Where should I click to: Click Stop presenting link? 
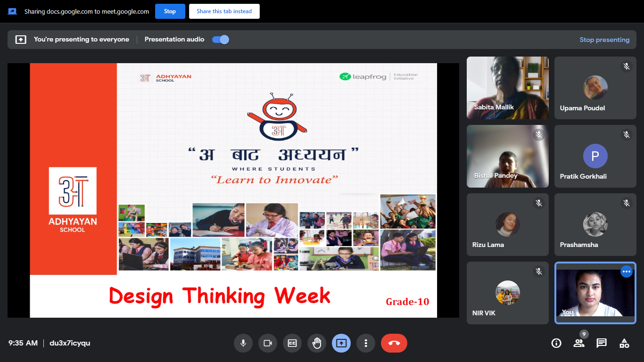click(604, 40)
